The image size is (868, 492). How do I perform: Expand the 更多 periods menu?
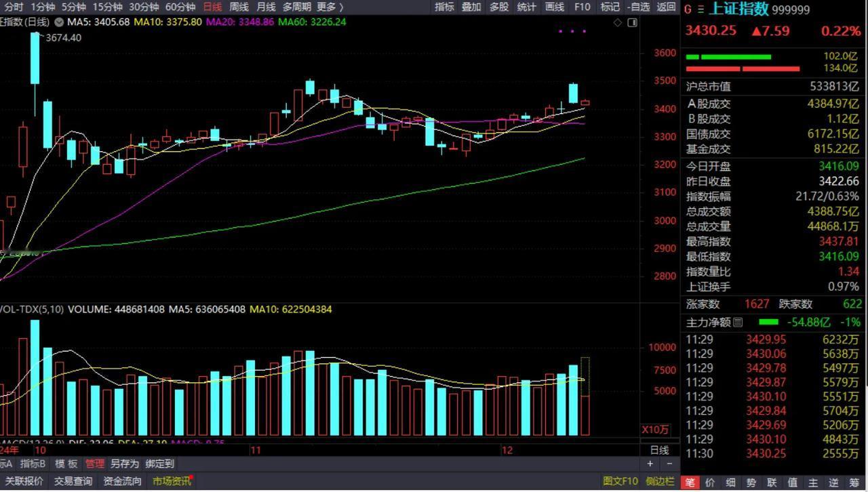point(330,7)
